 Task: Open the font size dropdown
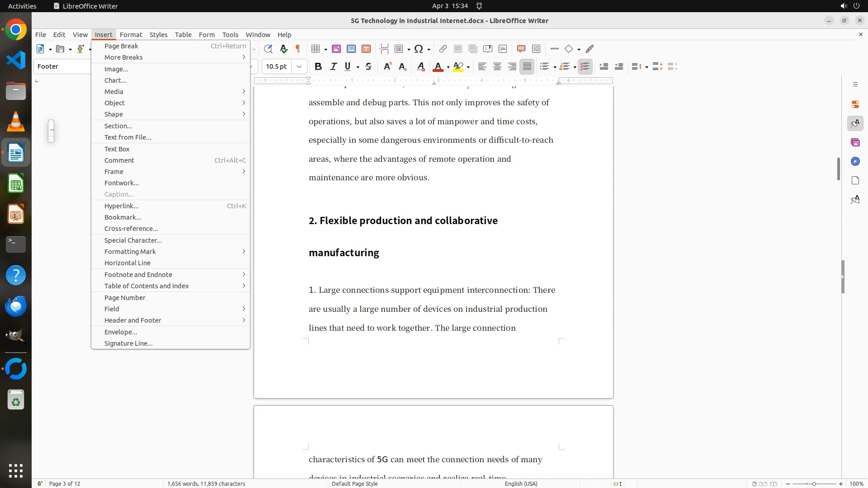299,66
